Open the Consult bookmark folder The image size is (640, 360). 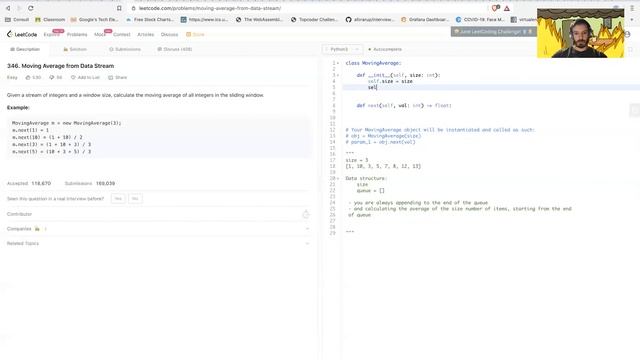pyautogui.click(x=17, y=20)
